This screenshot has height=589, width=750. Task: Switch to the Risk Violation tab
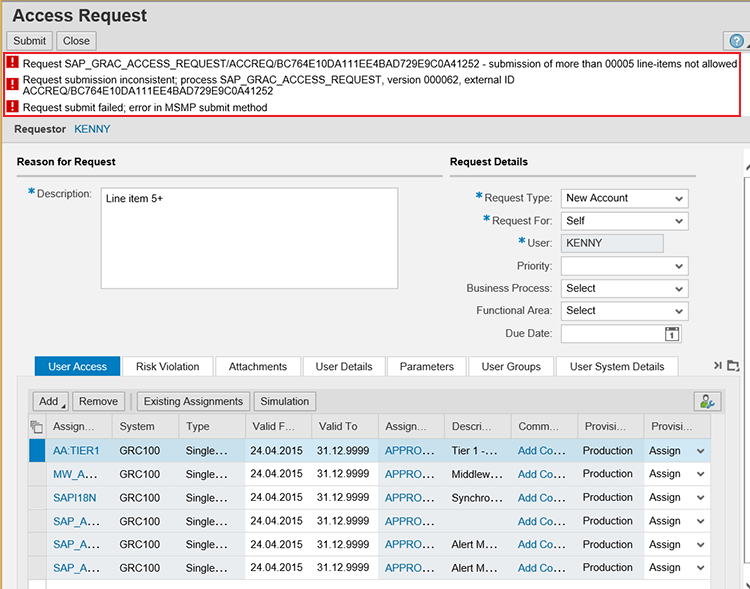pyautogui.click(x=167, y=367)
